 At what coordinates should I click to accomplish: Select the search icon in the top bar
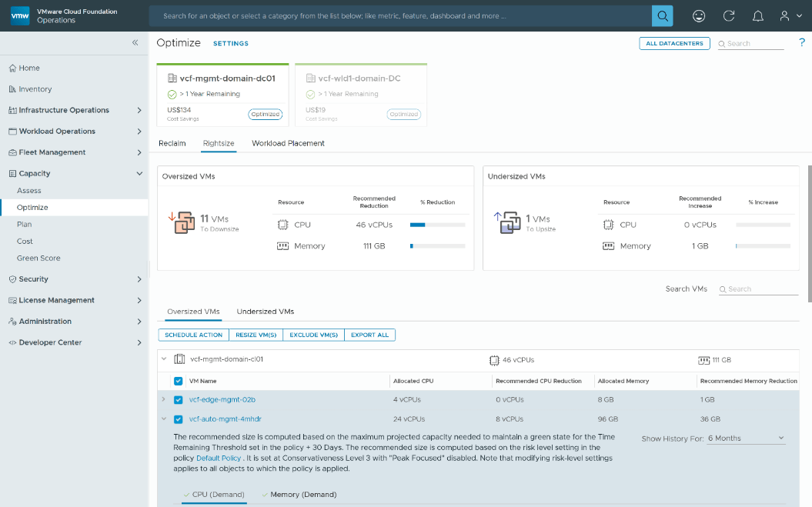(662, 15)
